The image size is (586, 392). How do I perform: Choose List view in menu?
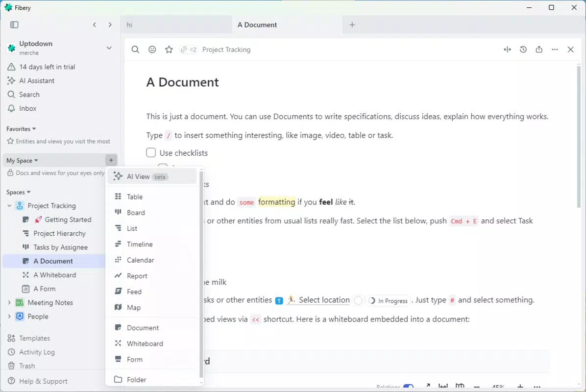click(x=152, y=228)
